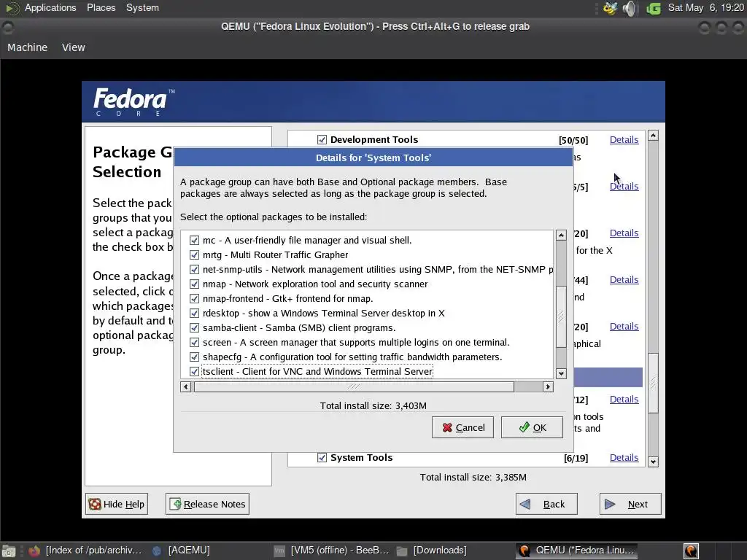747x560 pixels.
Task: Click the Hide Help button
Action: (117, 504)
